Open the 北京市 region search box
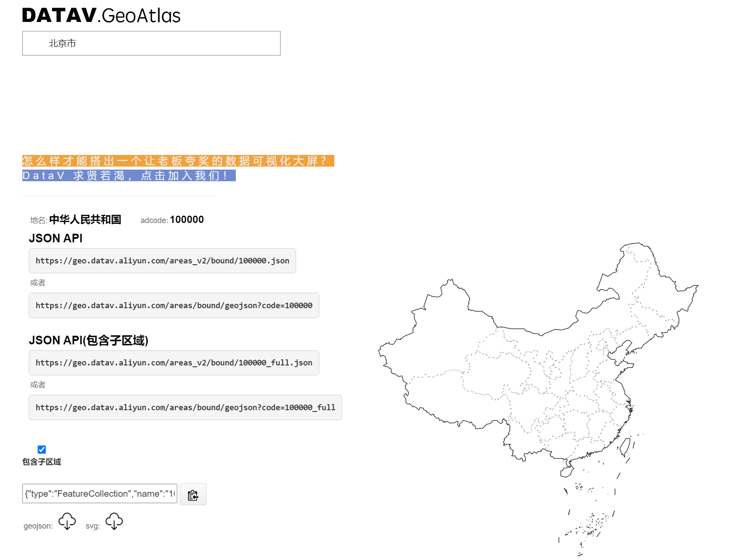 tap(151, 43)
